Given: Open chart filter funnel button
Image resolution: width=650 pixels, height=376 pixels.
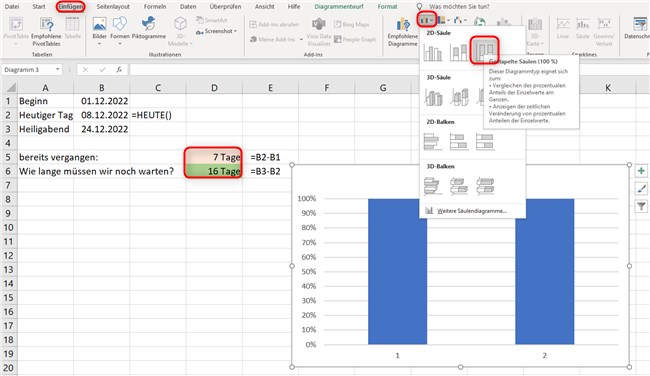Looking at the screenshot, I should 641,206.
